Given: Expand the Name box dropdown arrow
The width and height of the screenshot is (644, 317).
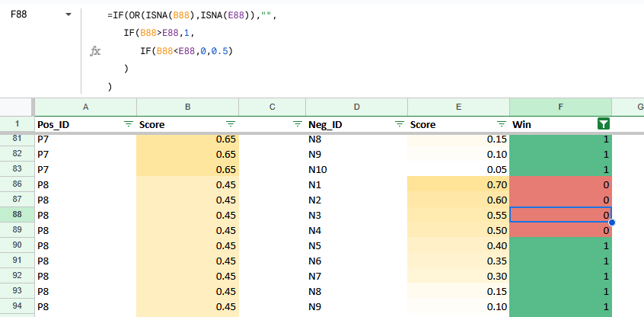Looking at the screenshot, I should (x=69, y=14).
